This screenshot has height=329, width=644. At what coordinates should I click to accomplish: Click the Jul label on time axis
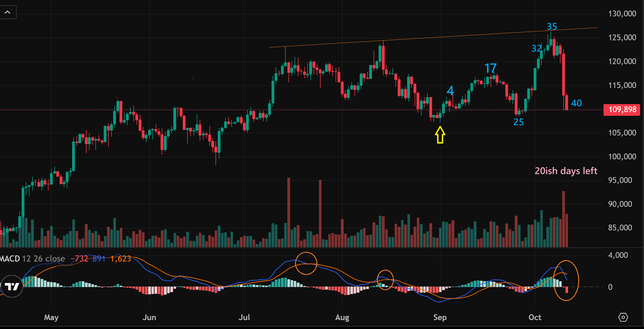(245, 317)
